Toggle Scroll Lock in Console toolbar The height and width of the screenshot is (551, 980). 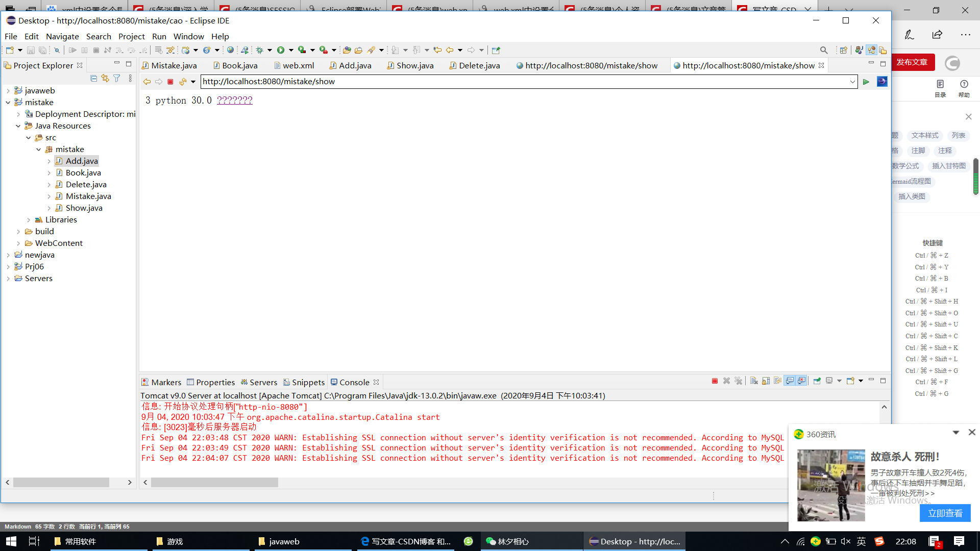(x=766, y=381)
